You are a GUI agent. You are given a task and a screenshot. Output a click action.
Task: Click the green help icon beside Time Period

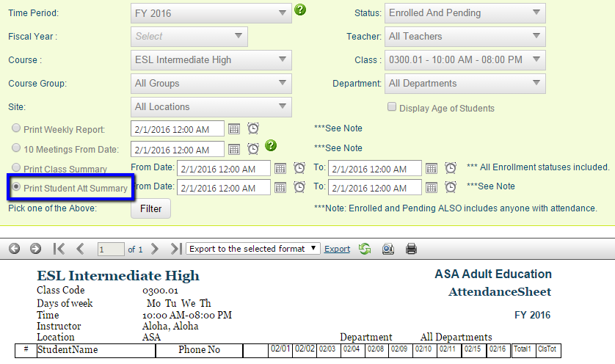[x=299, y=10]
